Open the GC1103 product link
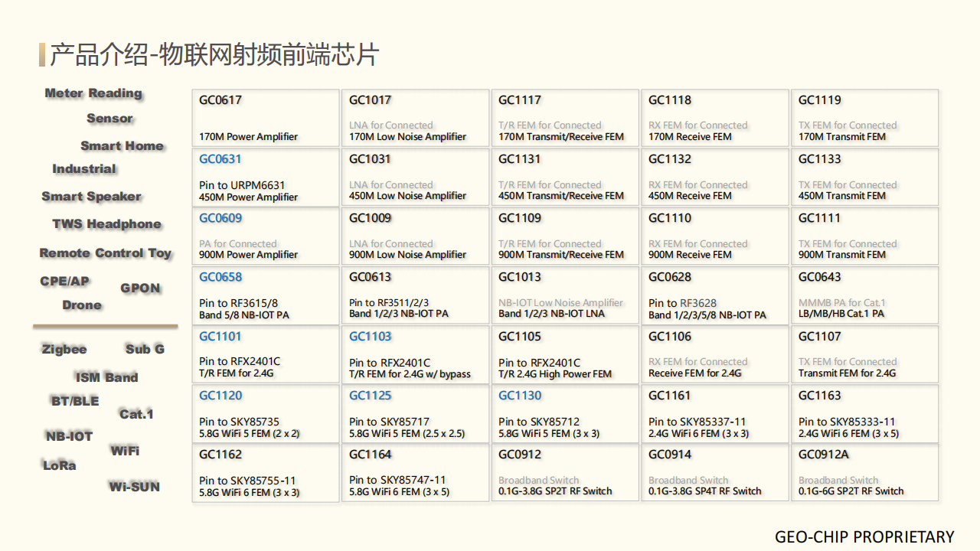The height and width of the screenshot is (551, 980). tap(370, 336)
